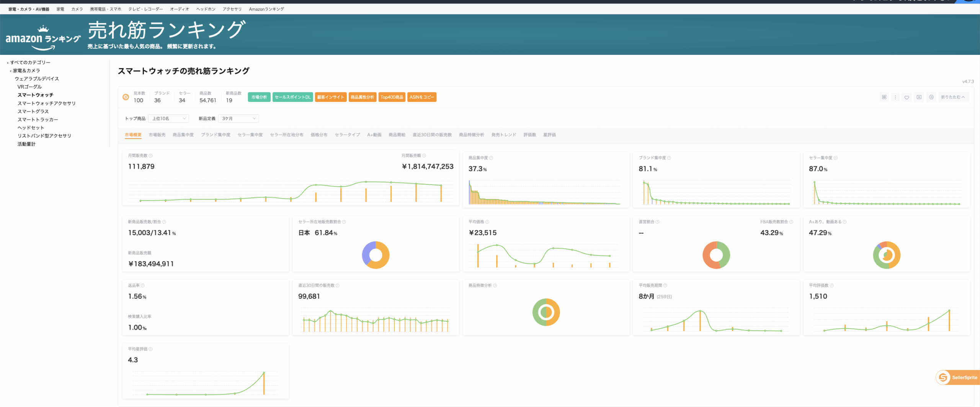Click the 市場分析 button
The image size is (980, 407).
coord(259,97)
